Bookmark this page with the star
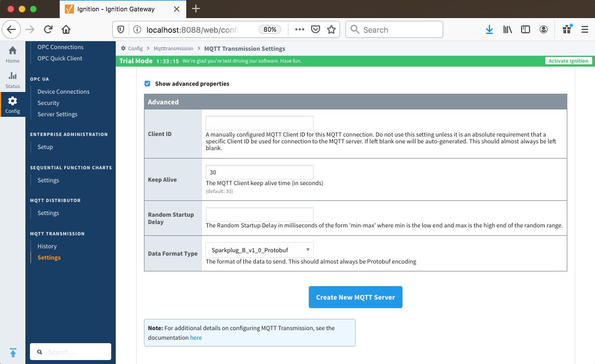Screen dimensions: 595x364 coord(331,29)
